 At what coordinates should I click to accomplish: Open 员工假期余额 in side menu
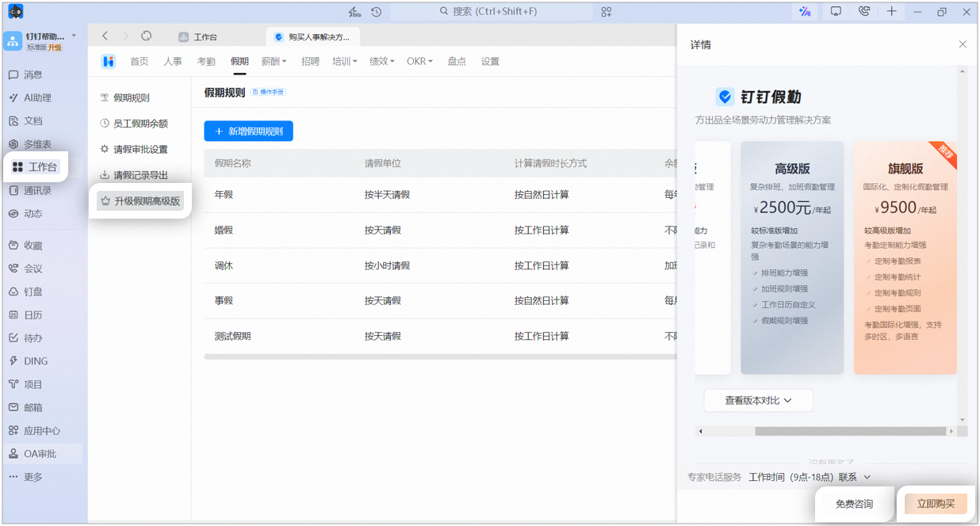[134, 124]
